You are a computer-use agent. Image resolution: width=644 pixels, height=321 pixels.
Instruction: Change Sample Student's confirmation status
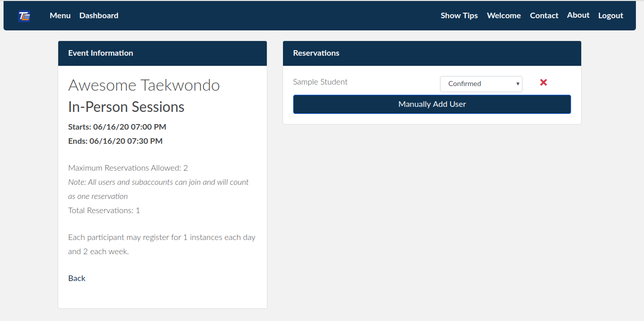pos(480,84)
